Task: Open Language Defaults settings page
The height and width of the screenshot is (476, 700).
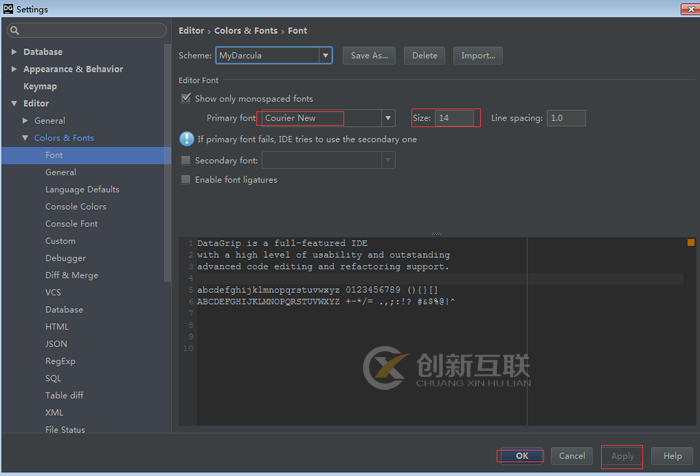Action: [82, 189]
